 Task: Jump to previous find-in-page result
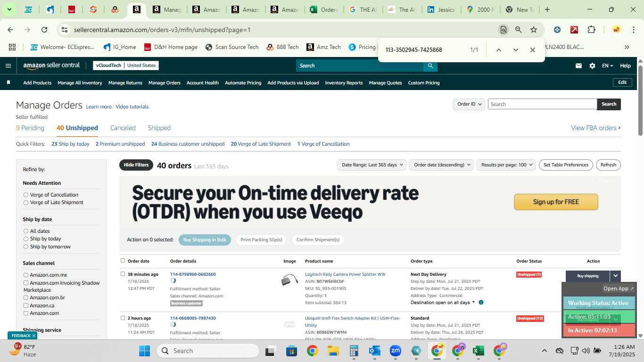pyautogui.click(x=498, y=50)
